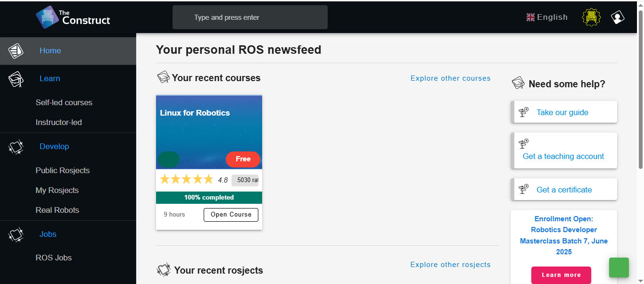Viewport: 644px width, 284px height.
Task: Open the Jobs menu section
Action: tap(48, 234)
